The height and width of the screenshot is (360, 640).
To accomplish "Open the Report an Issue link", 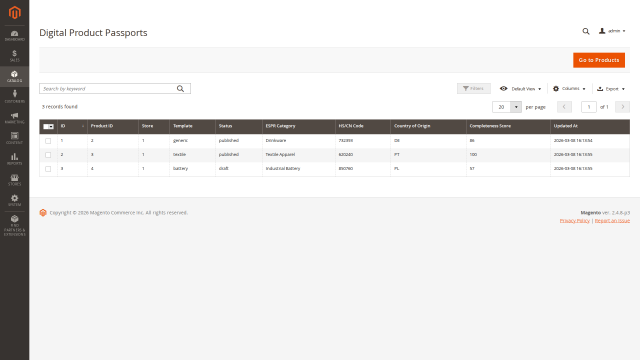I will coord(612,220).
